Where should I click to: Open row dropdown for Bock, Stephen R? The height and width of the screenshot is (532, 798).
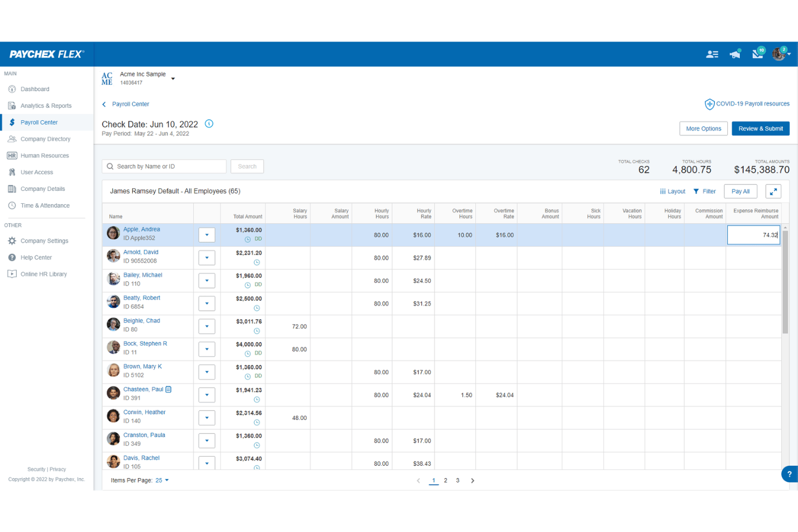(x=207, y=349)
